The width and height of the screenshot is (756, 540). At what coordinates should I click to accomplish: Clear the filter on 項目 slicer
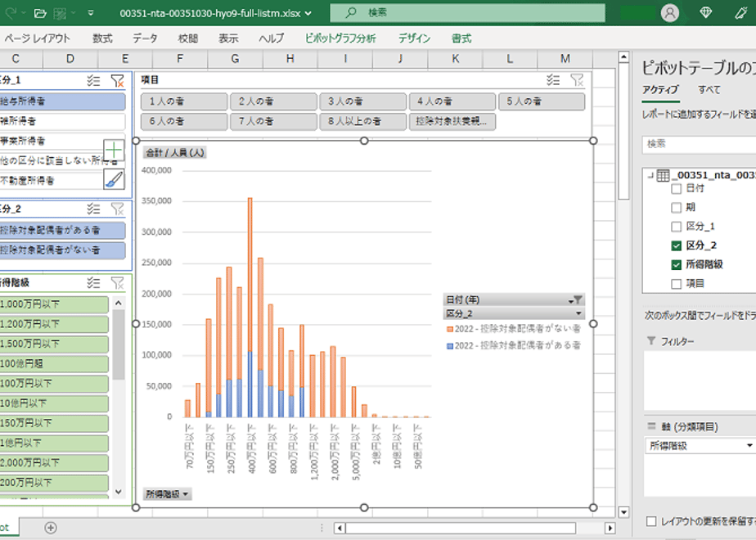[x=577, y=80]
